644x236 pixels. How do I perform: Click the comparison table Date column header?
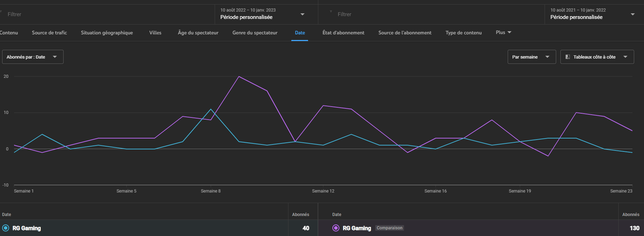pos(337,215)
